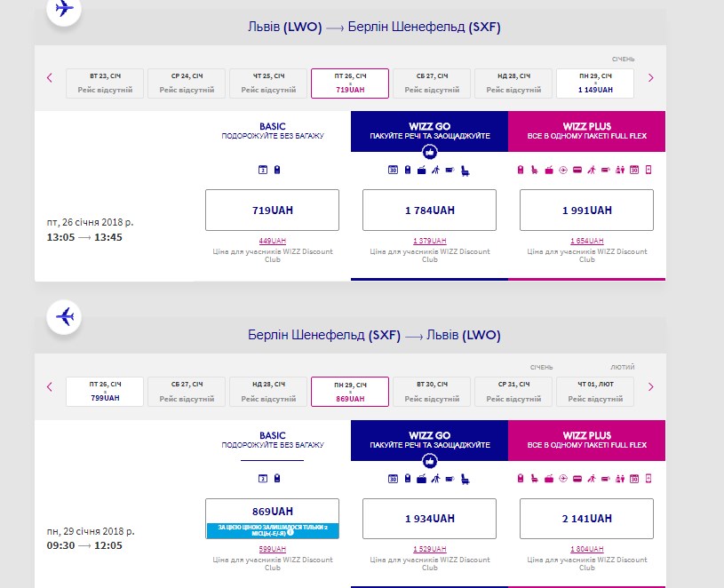The image size is (724, 588).
Task: Click thumbs-up badge on return WIZZ GO
Action: 429,461
